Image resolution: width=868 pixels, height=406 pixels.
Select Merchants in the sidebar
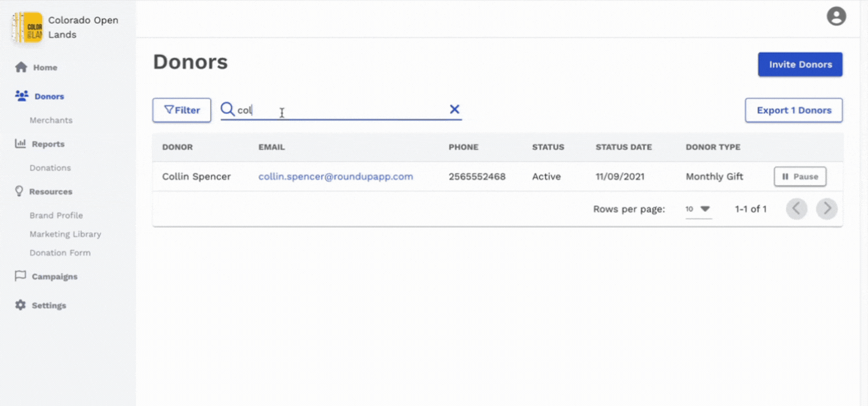coord(51,120)
